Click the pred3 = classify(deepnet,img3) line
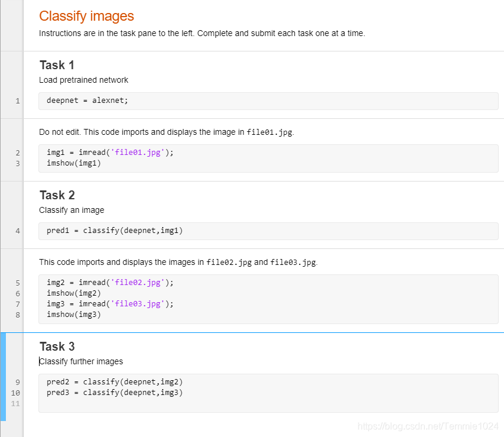Screen dimensions: 504x437 [115, 393]
